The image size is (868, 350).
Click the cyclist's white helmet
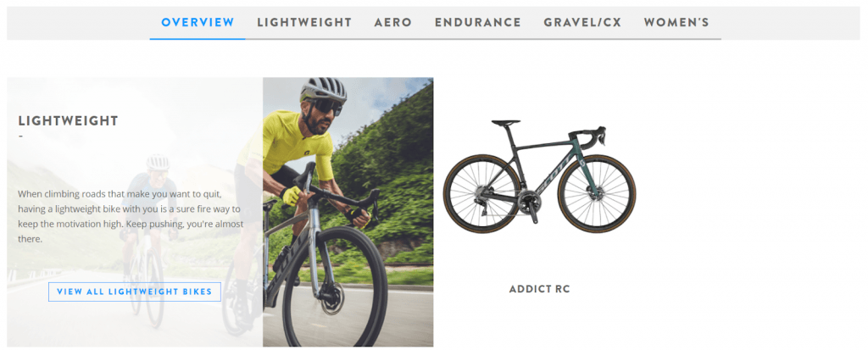pos(323,90)
